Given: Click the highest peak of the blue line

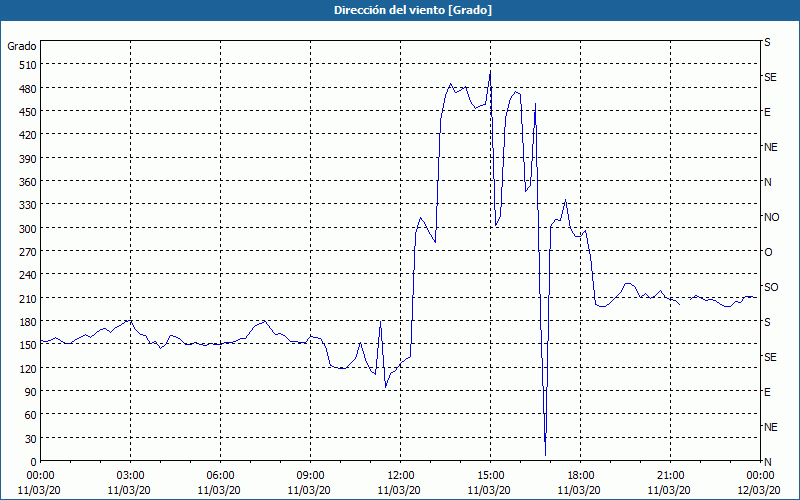Looking at the screenshot, I should click(x=490, y=73).
